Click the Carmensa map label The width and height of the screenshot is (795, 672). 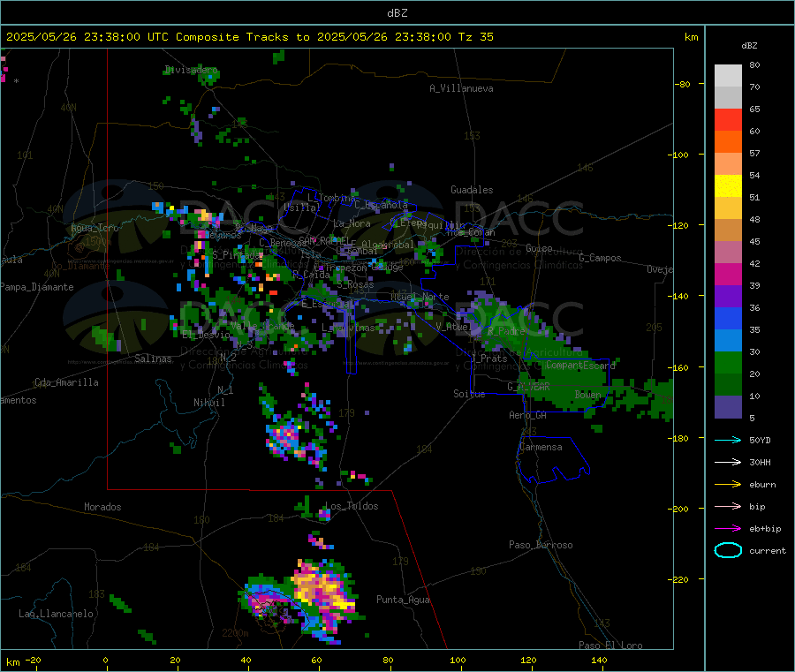[541, 447]
